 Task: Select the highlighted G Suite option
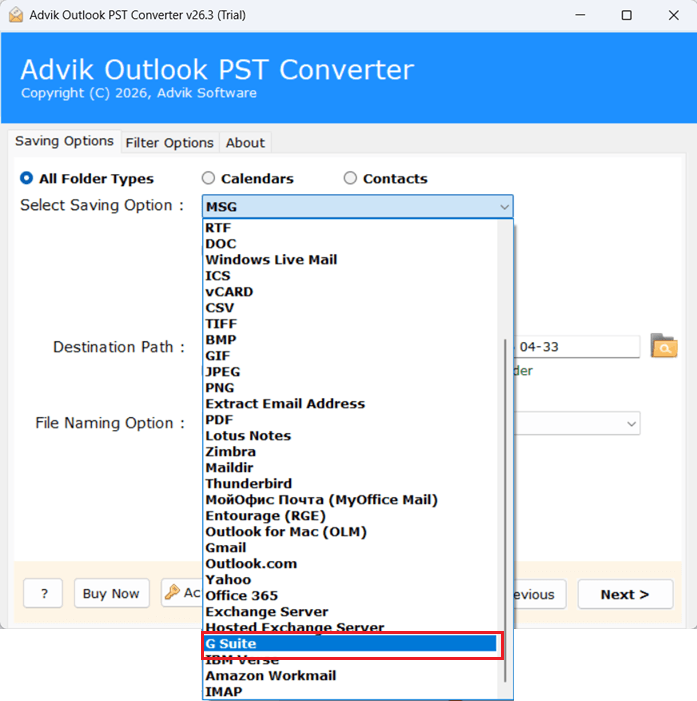click(x=350, y=644)
